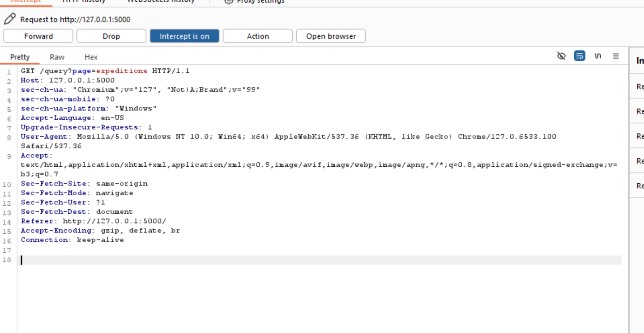Click the Referer header URL value
644x333 pixels.
pyautogui.click(x=114, y=221)
